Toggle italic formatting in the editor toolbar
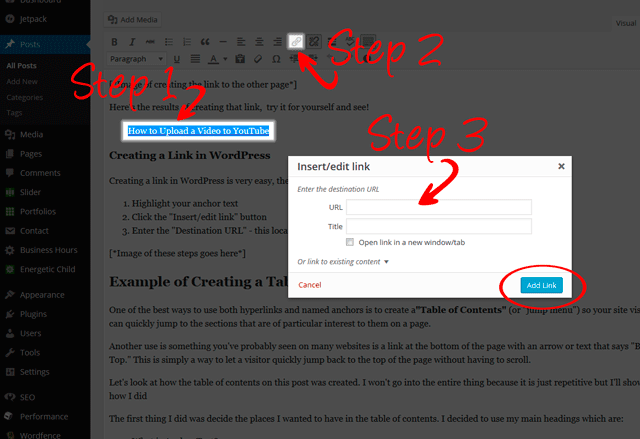Viewport: 640px width, 439px height. 132,42
